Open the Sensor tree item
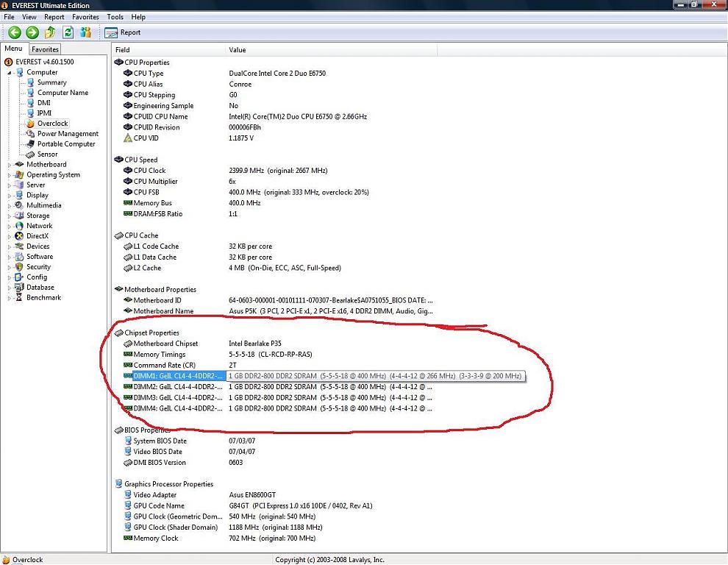Screen dimensions: 728x565 [x=47, y=154]
